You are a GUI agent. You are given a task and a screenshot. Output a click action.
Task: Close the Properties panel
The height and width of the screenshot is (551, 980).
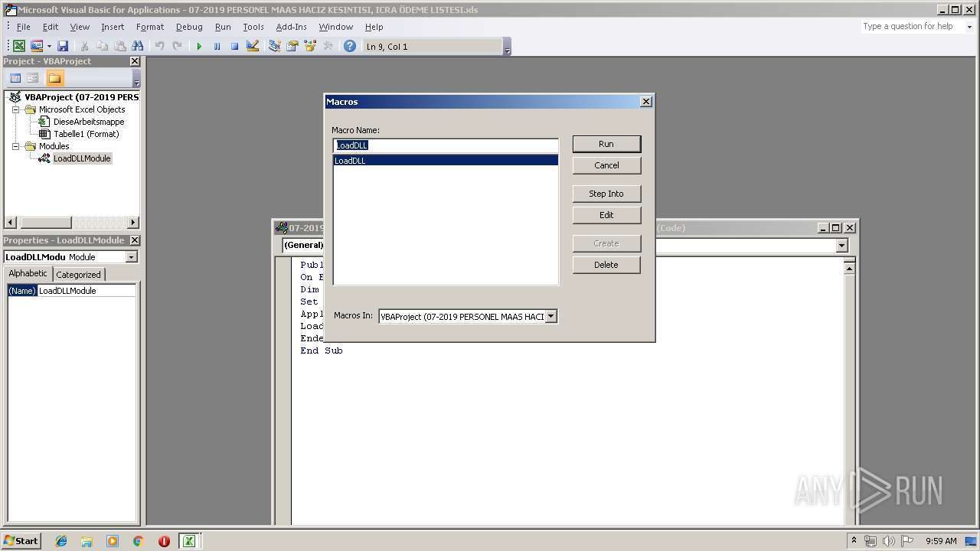[135, 240]
